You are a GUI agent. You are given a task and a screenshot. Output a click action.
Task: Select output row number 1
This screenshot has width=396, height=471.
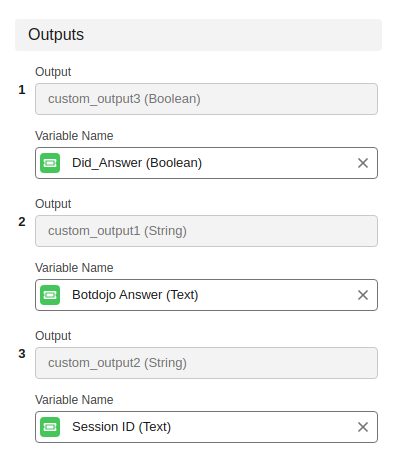22,90
